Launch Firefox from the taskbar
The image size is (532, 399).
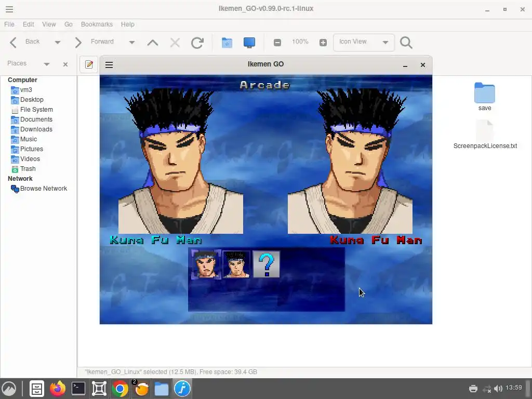pyautogui.click(x=58, y=389)
